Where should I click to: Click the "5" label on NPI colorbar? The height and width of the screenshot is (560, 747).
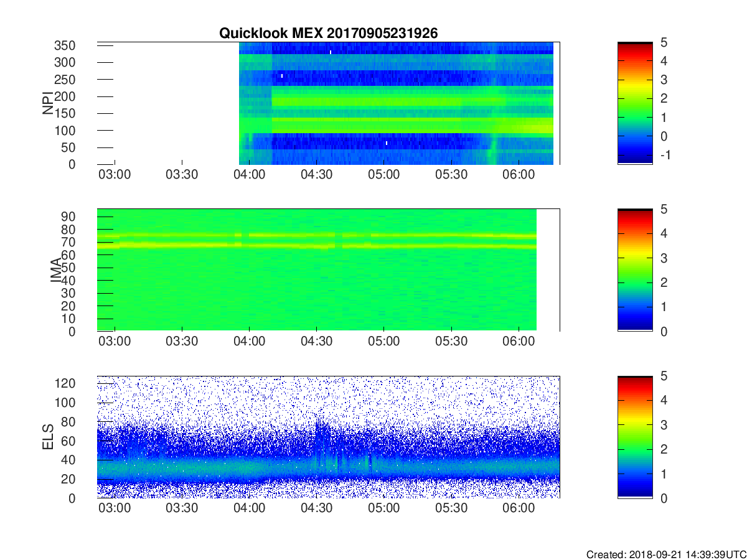pos(663,42)
